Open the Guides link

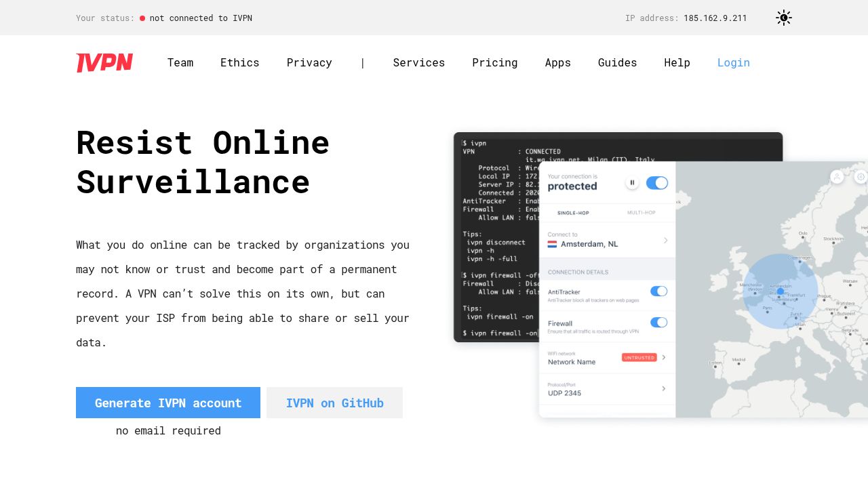pos(618,62)
